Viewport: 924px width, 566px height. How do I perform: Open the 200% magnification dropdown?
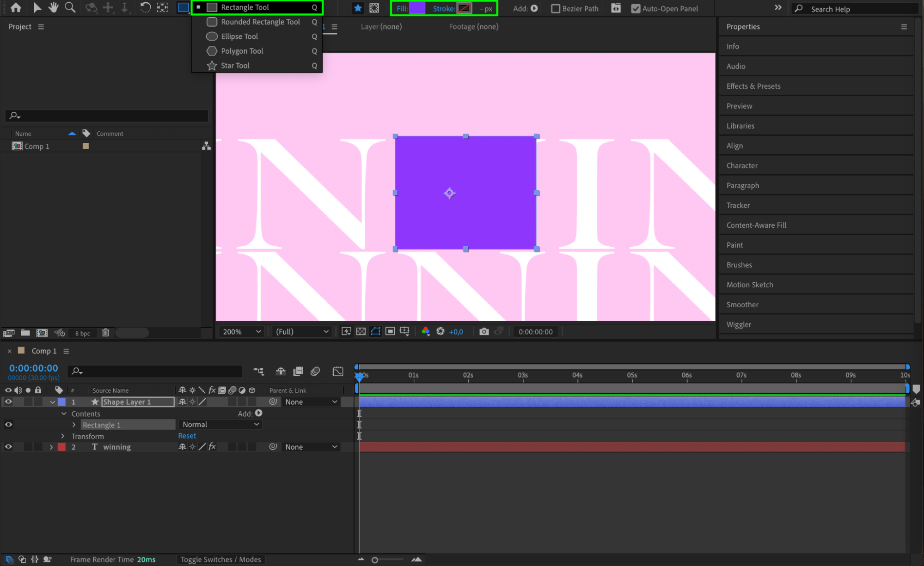tap(242, 332)
